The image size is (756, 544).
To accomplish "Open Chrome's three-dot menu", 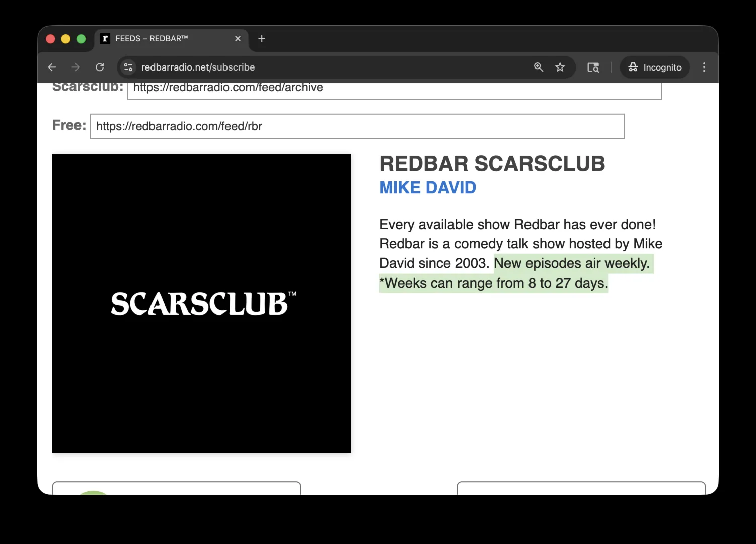I will pyautogui.click(x=704, y=67).
